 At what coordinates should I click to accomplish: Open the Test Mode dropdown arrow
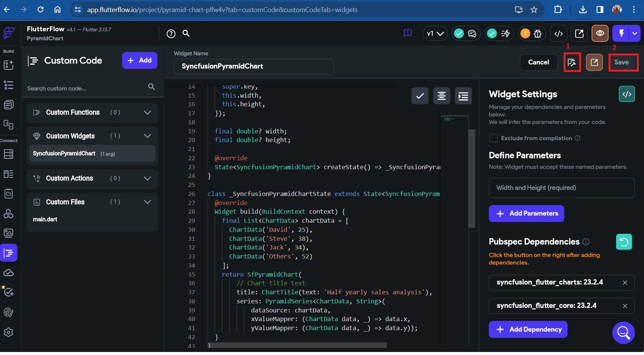635,33
